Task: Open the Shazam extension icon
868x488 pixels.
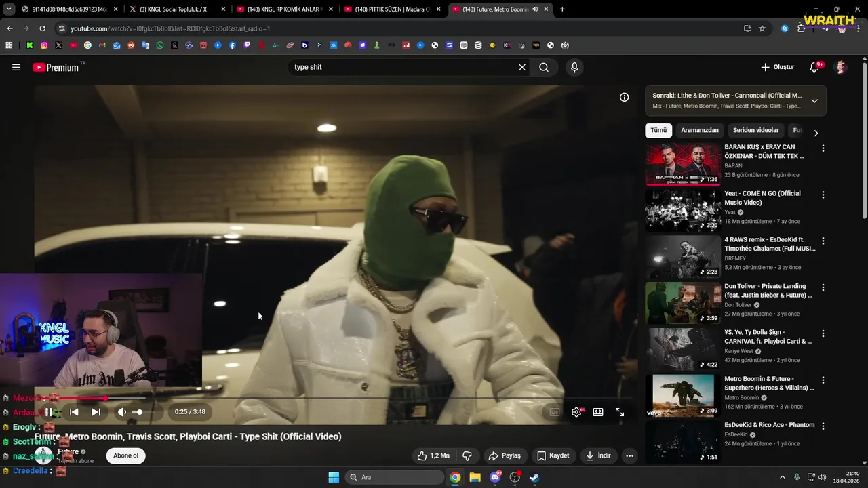Action: 785,28
